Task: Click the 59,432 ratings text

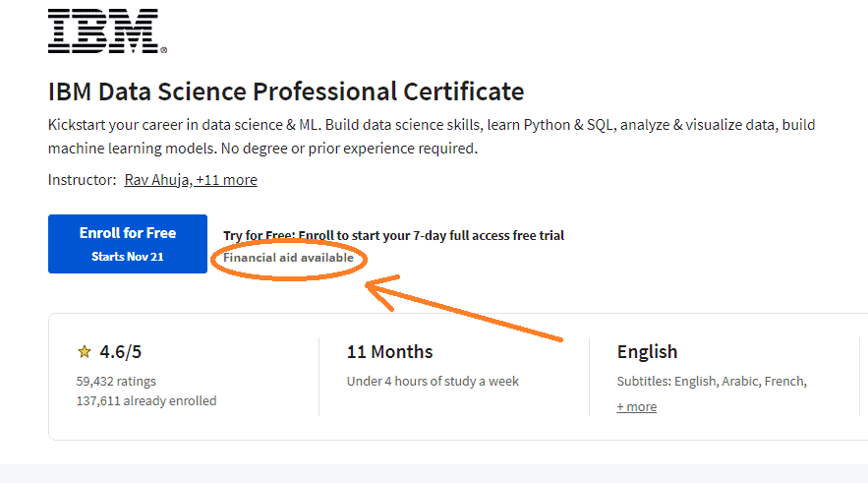Action: [x=116, y=381]
